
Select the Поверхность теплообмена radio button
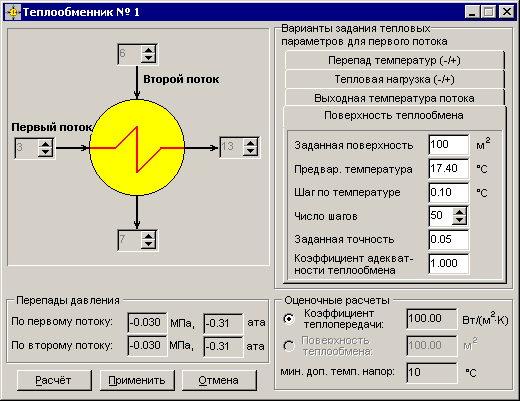[x=289, y=346]
